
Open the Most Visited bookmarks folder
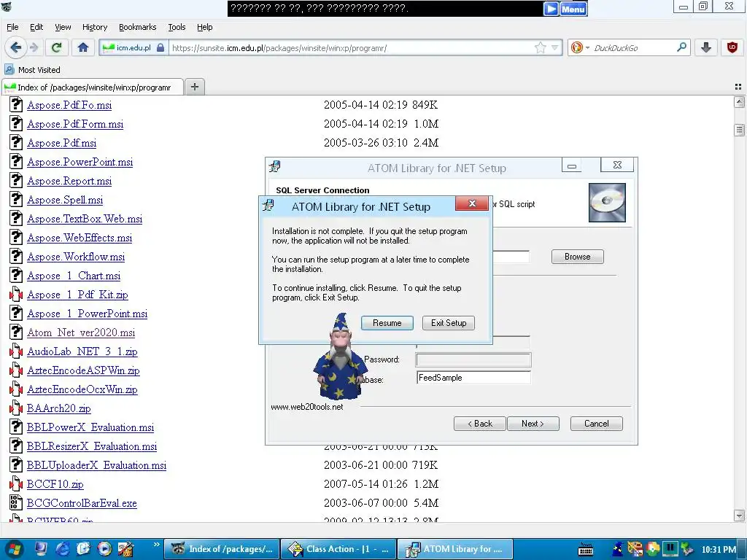32,69
